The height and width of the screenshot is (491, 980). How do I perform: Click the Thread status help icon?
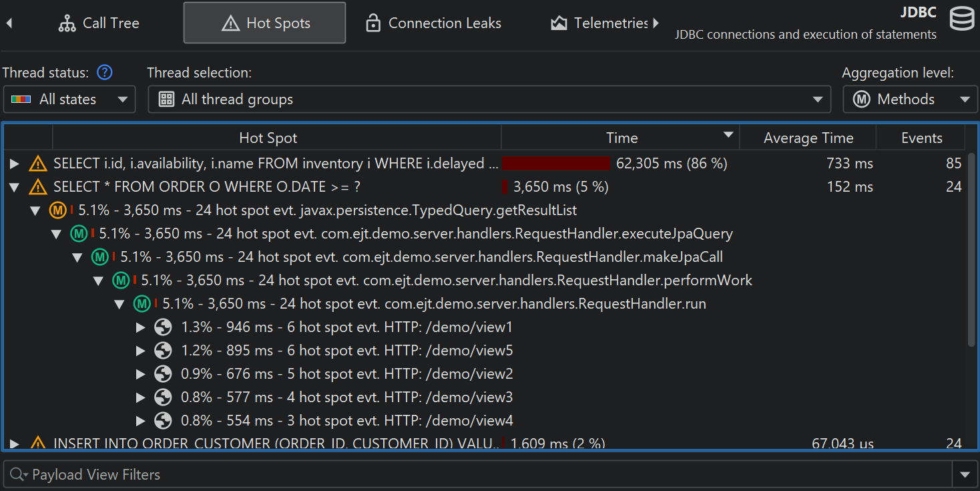click(105, 73)
